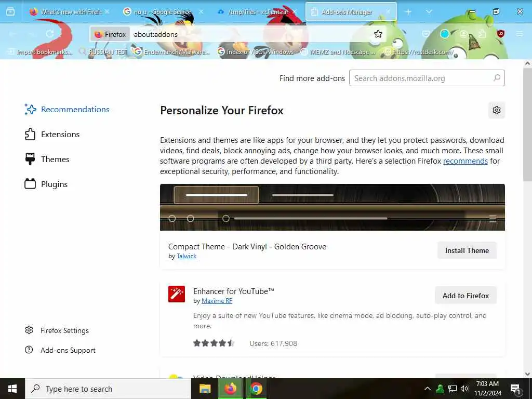Open Index of /ISOs/Windows bookmark
Screen dimensions: 532x399
(256, 52)
